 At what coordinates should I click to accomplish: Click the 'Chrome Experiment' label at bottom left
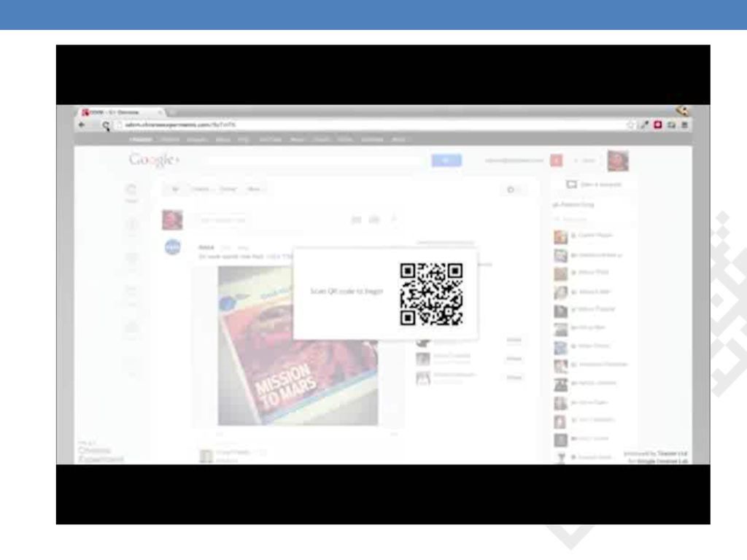101,454
